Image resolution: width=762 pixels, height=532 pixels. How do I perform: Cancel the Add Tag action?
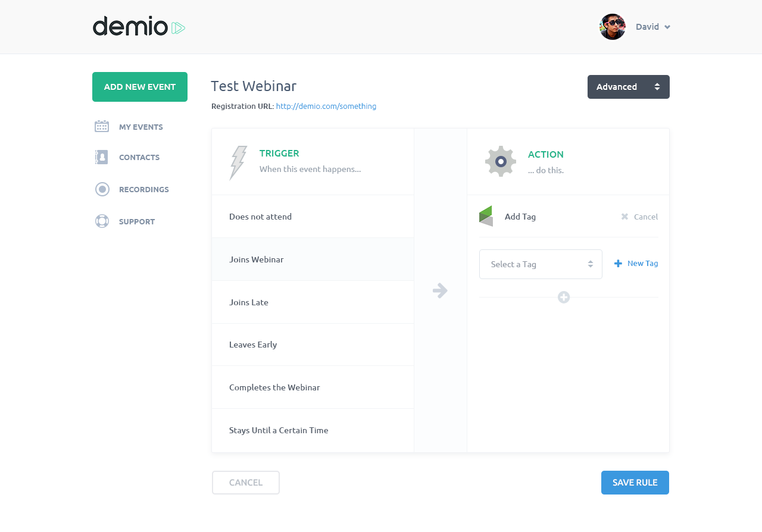click(x=639, y=217)
